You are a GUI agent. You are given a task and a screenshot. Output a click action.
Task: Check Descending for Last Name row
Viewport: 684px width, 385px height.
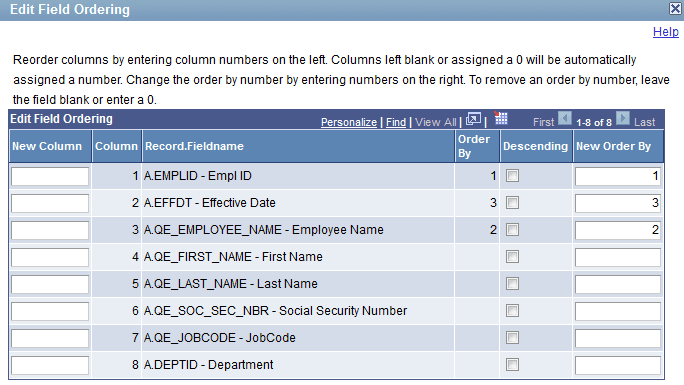[513, 284]
